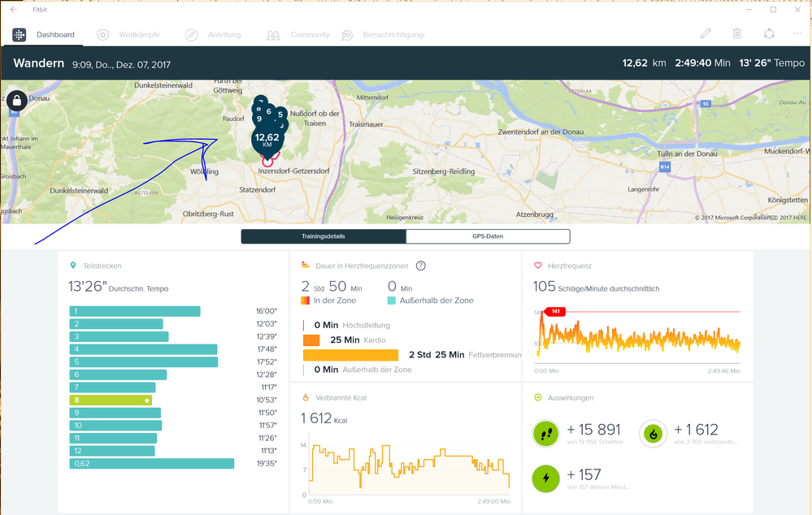Click the lock icon on map
The image size is (812, 515).
(17, 101)
